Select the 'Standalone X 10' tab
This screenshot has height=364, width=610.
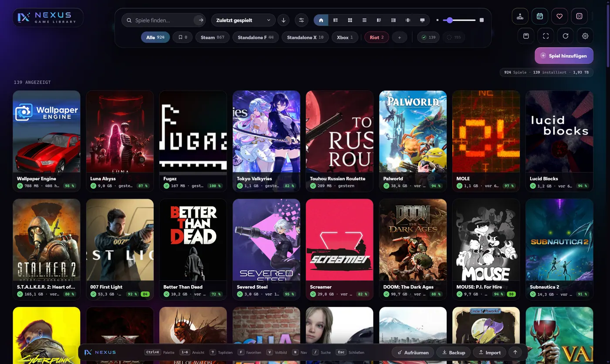pos(305,37)
